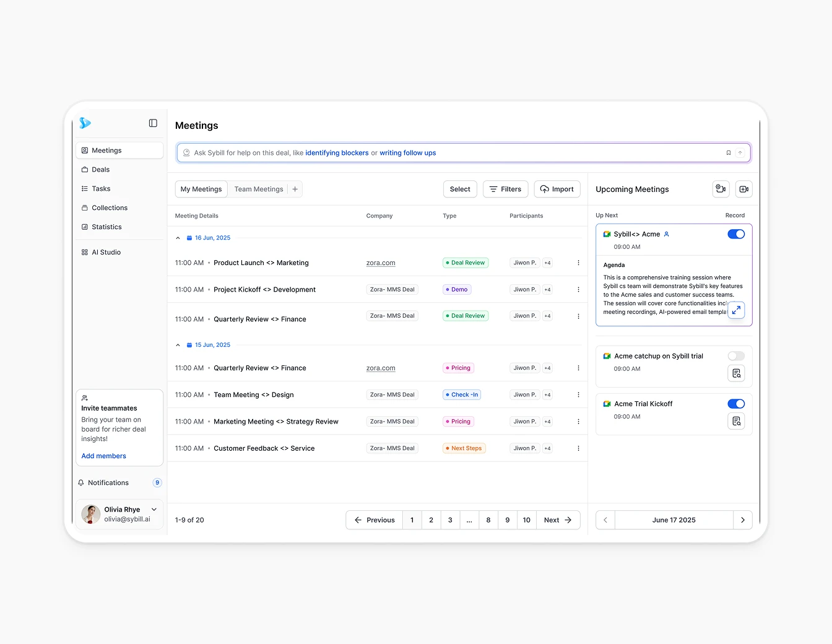Click the Import button
Image resolution: width=832 pixels, height=644 pixels.
tap(557, 189)
